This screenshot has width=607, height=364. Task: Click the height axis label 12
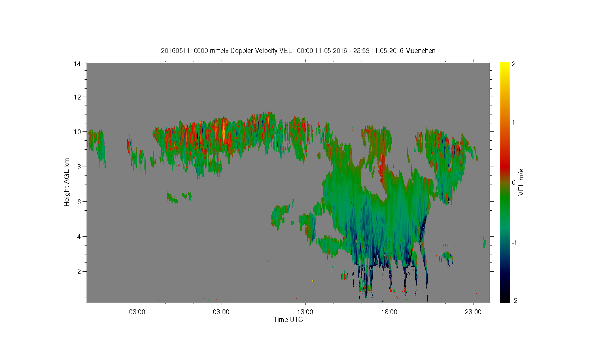77,97
